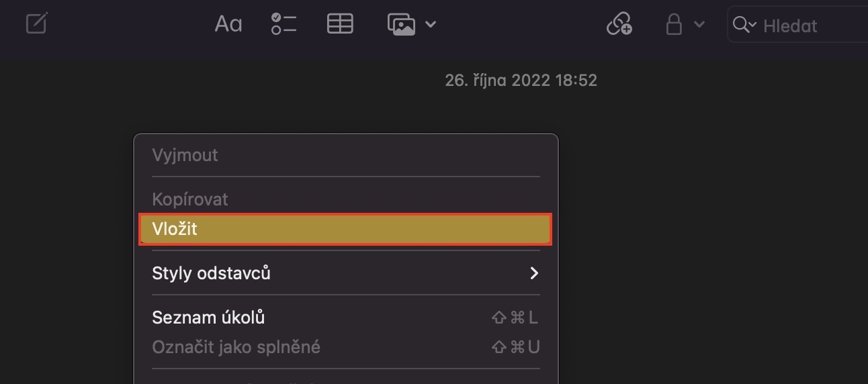This screenshot has width=868, height=384.
Task: Add a table with the table icon
Action: 340,24
